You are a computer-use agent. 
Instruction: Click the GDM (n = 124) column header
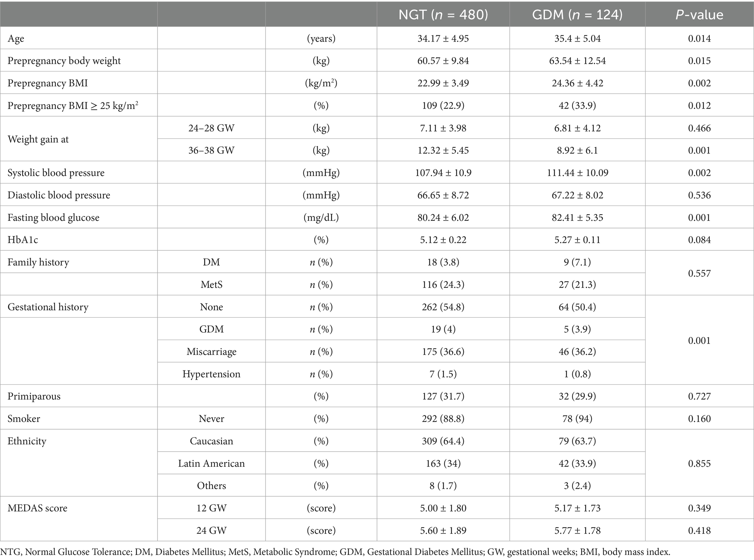pos(577,14)
